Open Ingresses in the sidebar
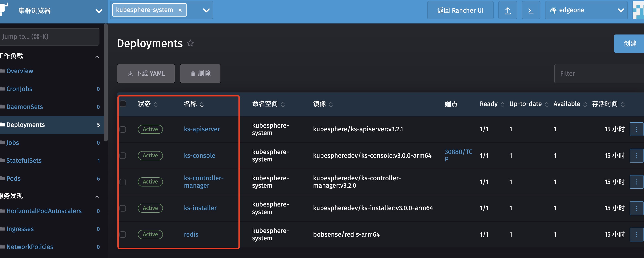Screen dimensions: 644x258 point(20,229)
